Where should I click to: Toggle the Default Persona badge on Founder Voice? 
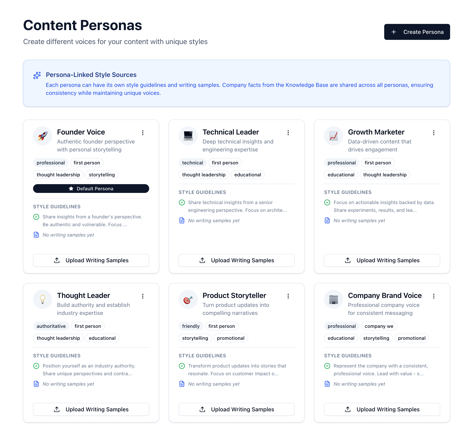click(x=91, y=189)
